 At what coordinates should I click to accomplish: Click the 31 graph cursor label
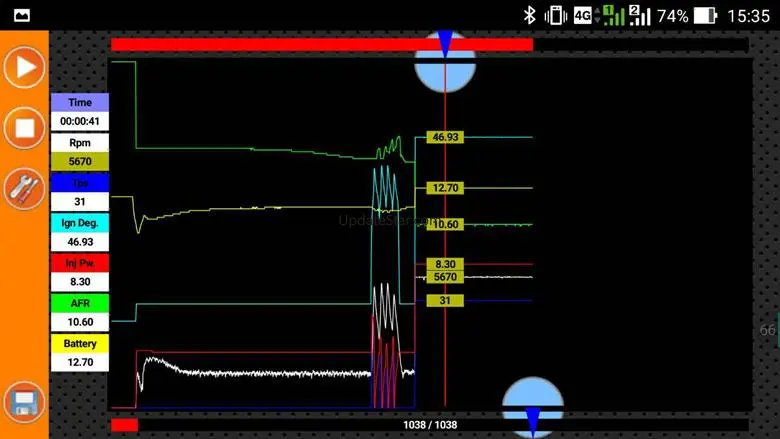click(x=445, y=301)
